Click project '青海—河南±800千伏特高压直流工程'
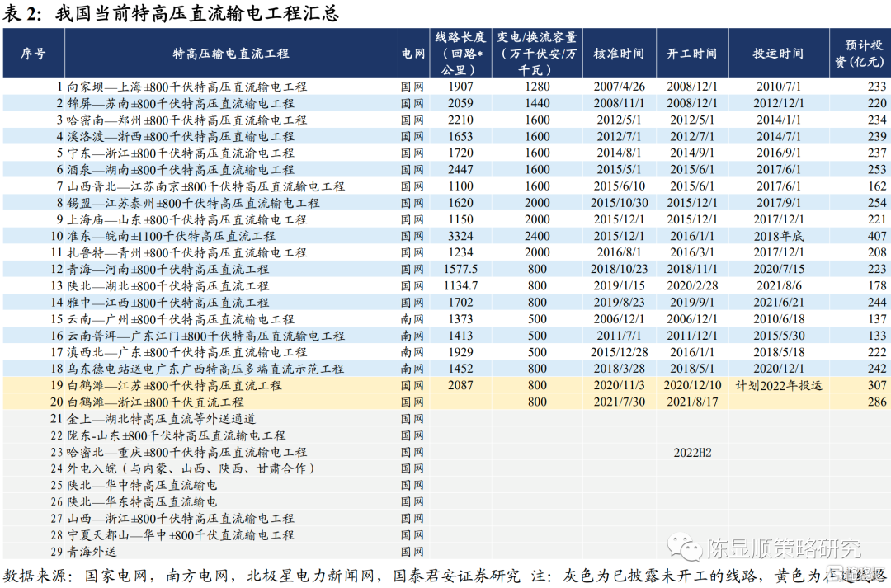The height and width of the screenshot is (588, 891). coord(168,270)
